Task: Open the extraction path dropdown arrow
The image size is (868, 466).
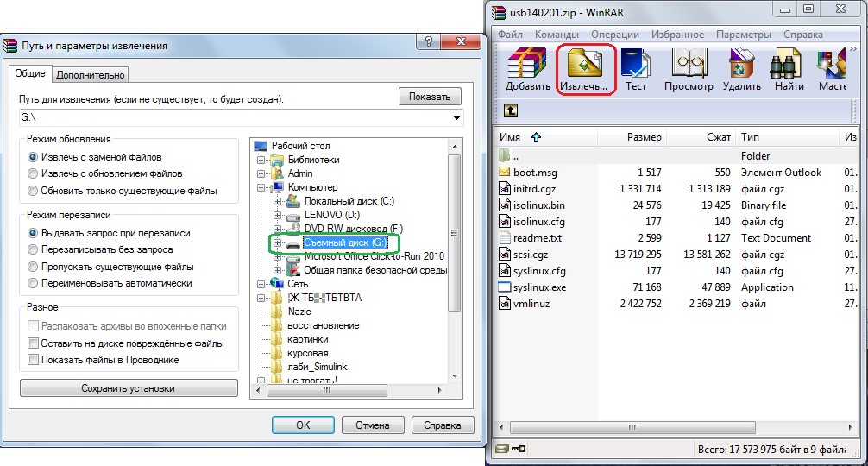Action: click(x=455, y=117)
